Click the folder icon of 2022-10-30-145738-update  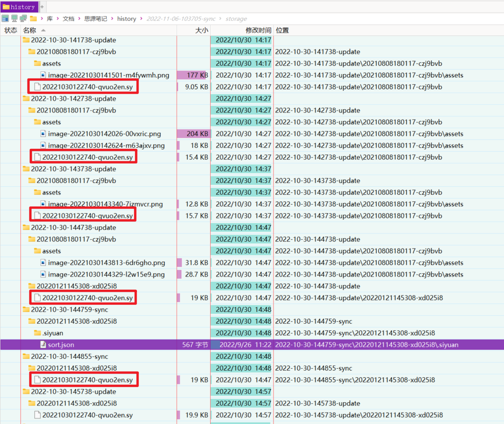click(26, 391)
